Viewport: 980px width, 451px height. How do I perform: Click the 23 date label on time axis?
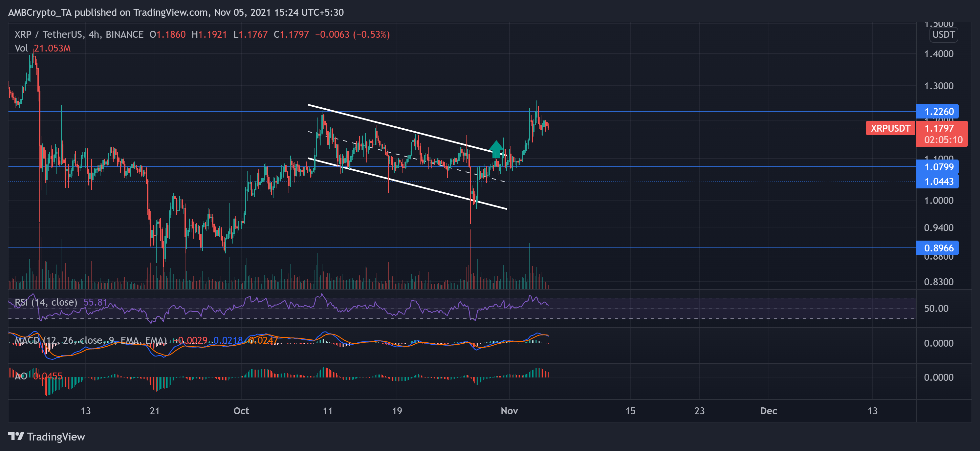[699, 411]
